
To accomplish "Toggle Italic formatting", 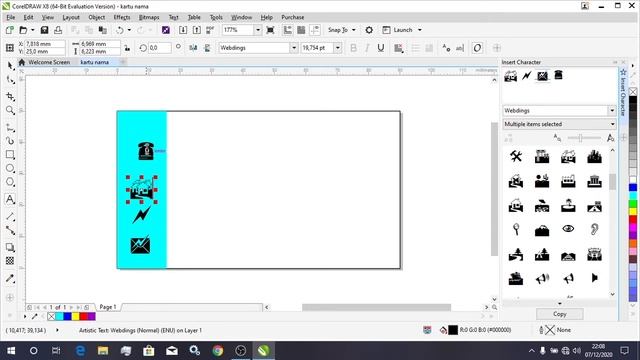I will coord(367,48).
